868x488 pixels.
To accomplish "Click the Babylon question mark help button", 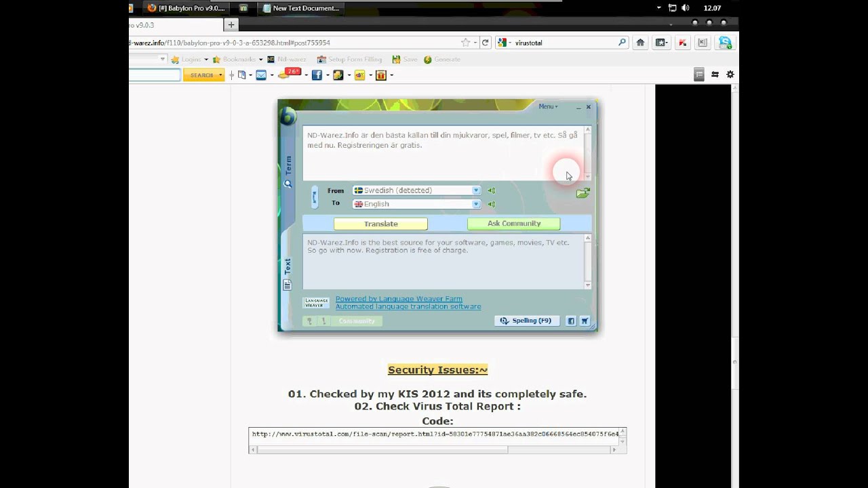I will coord(309,321).
